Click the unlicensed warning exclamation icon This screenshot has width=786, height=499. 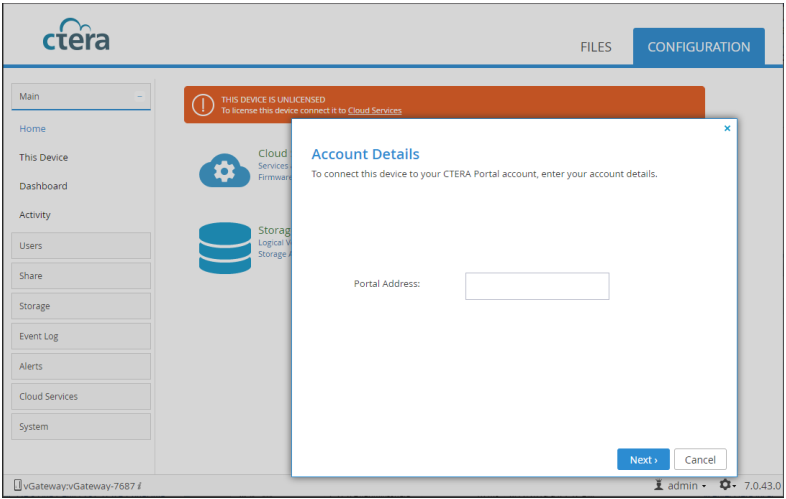[x=203, y=105]
